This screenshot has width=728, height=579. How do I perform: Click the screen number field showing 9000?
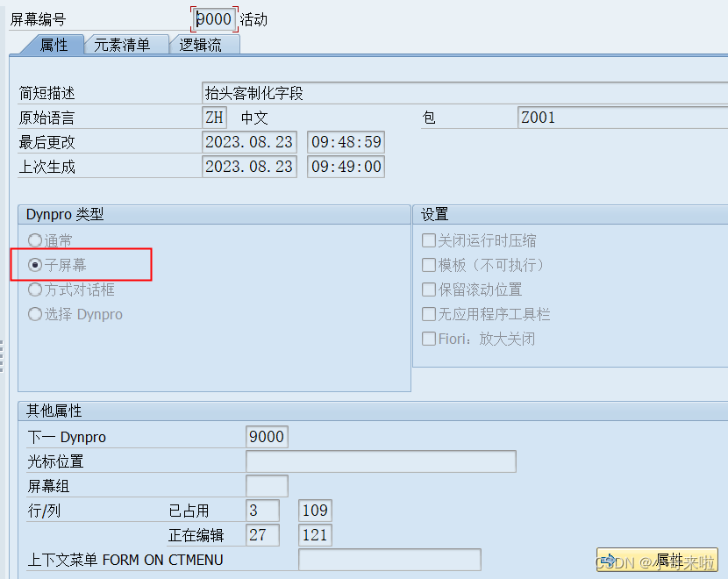pos(212,18)
